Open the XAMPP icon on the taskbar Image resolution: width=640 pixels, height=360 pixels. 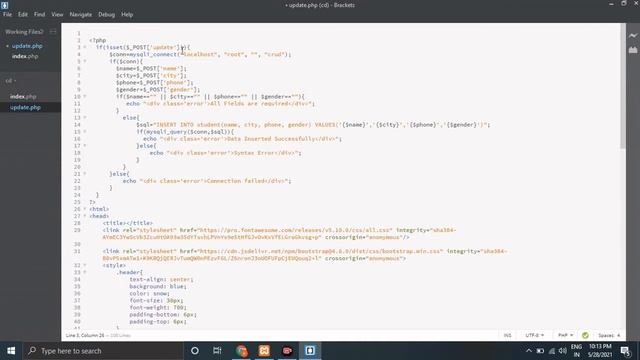click(x=264, y=351)
